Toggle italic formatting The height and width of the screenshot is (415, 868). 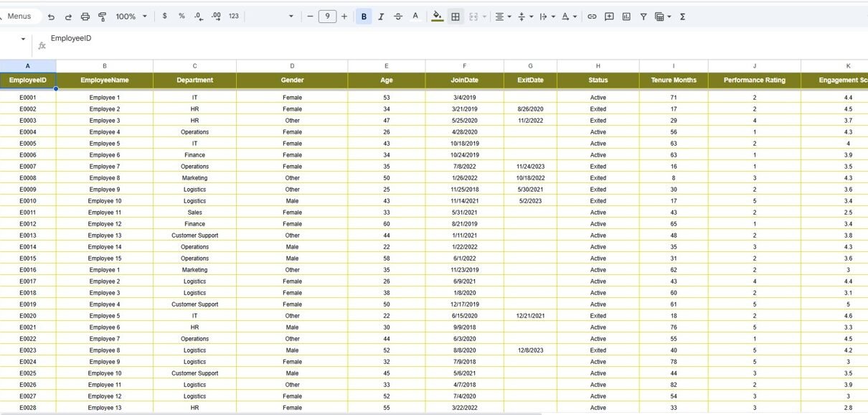point(381,17)
